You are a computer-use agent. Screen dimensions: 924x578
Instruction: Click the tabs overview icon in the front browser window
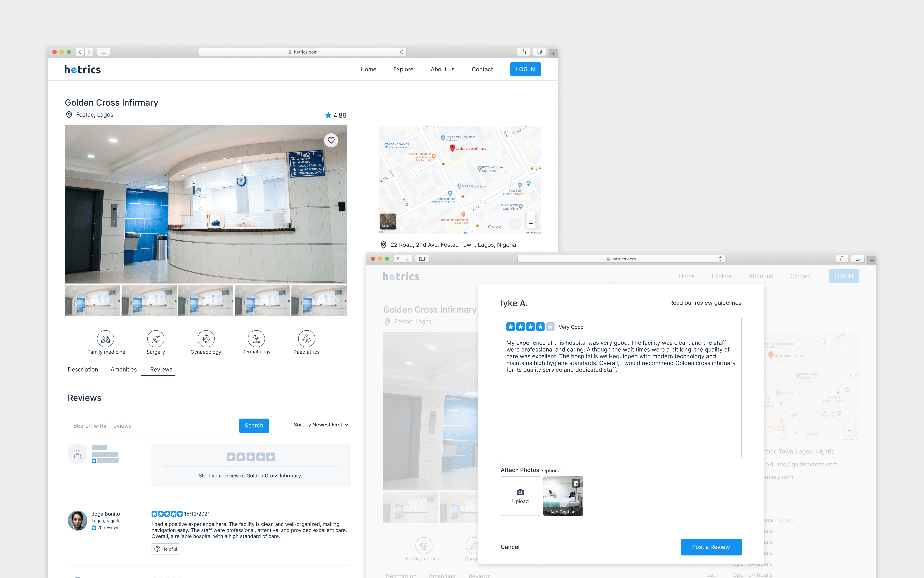point(857,259)
